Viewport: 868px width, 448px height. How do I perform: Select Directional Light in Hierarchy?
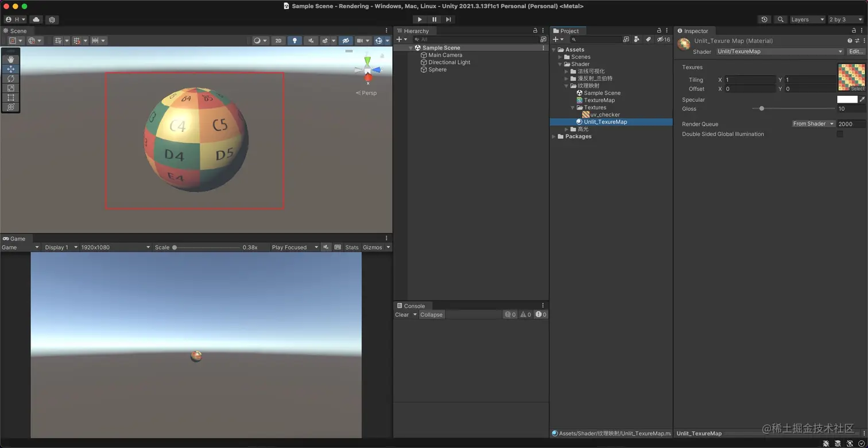(449, 63)
